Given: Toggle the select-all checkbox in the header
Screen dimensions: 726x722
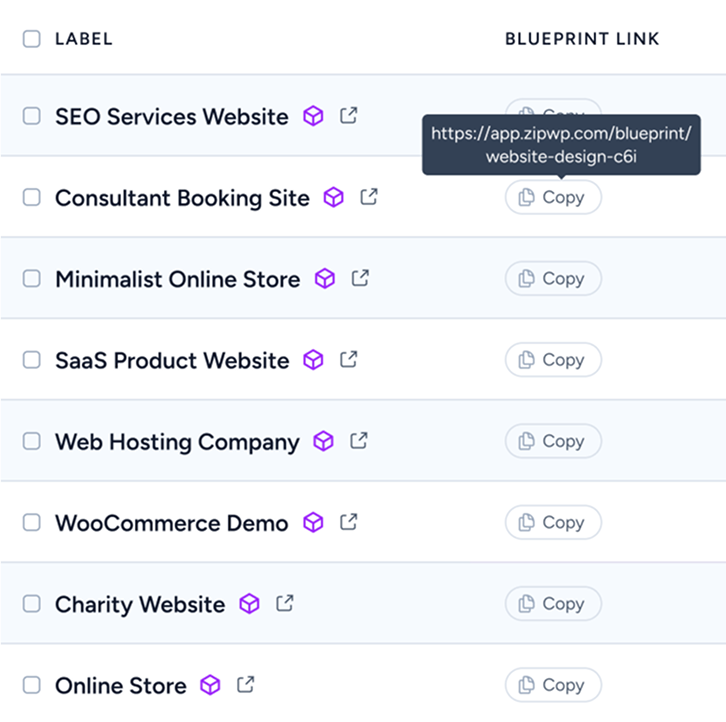Looking at the screenshot, I should pyautogui.click(x=32, y=39).
